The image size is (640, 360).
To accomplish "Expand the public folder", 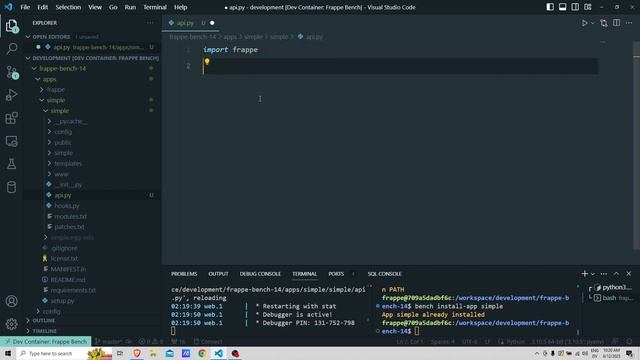I will 62,142.
